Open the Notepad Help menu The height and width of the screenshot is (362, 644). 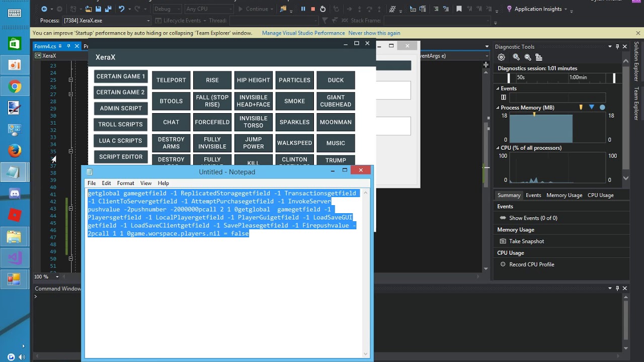pyautogui.click(x=164, y=184)
